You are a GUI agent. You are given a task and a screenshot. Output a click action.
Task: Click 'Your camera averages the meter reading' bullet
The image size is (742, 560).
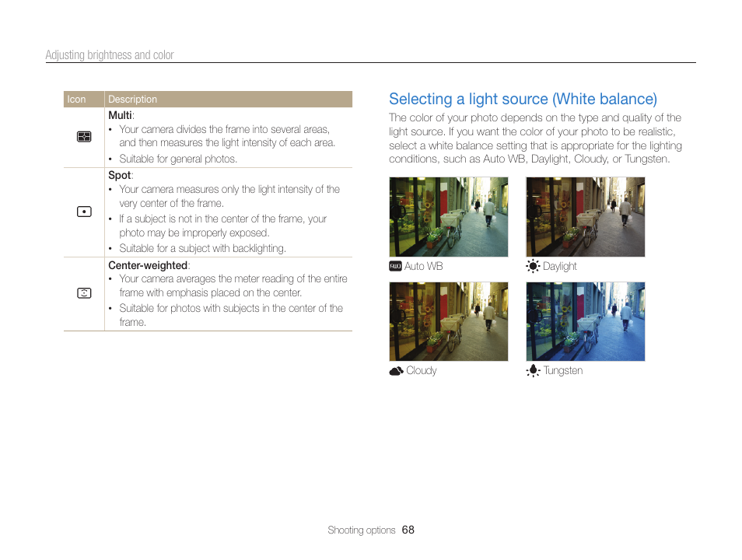coord(233,285)
